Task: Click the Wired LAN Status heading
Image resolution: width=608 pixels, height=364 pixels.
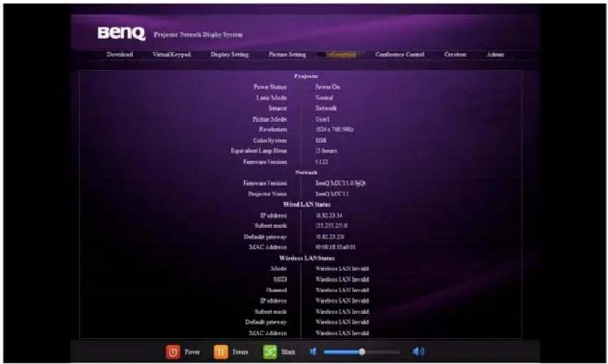Action: [306, 204]
